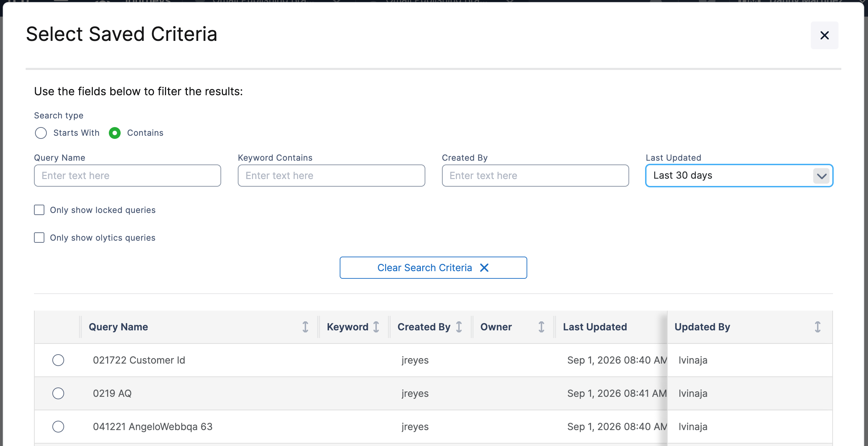
Task: Click Sep 1, 2026 08:41 AM timestamp
Action: tap(617, 393)
